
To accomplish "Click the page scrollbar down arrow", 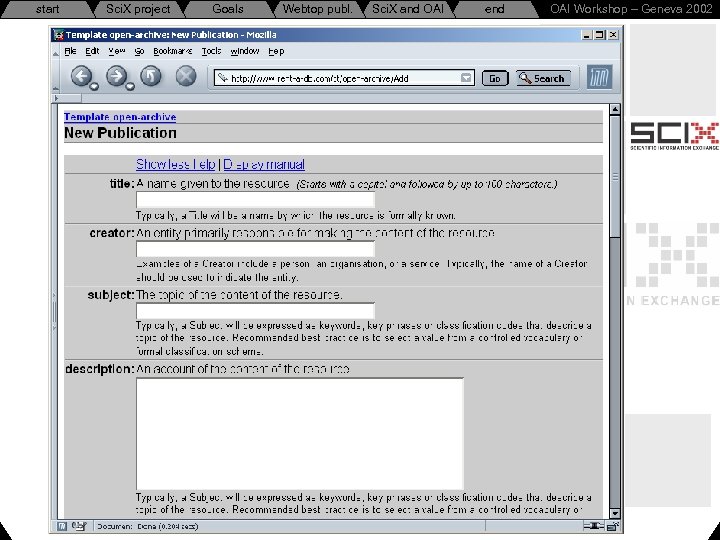I will click(x=615, y=513).
